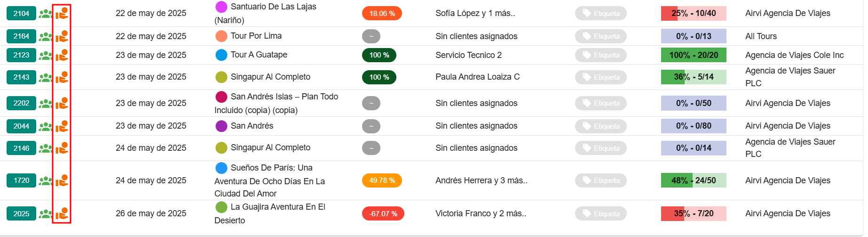The image size is (868, 237).
Task: Select the blue color dot for Tour A Guatape
Action: coord(221,55)
